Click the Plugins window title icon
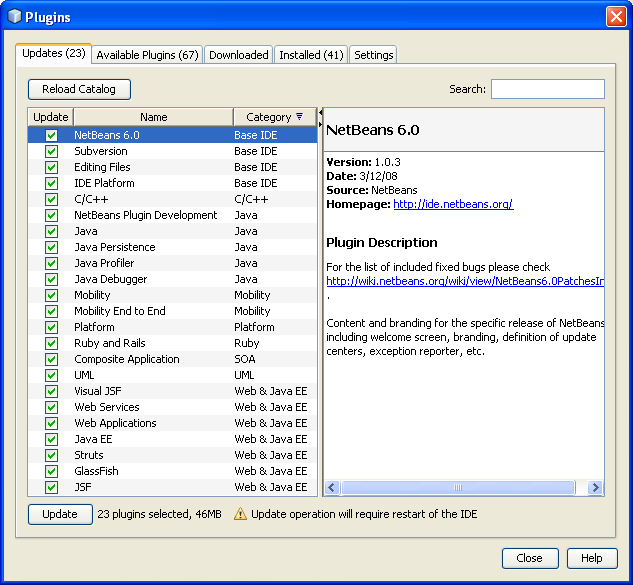633x585 pixels. 14,17
